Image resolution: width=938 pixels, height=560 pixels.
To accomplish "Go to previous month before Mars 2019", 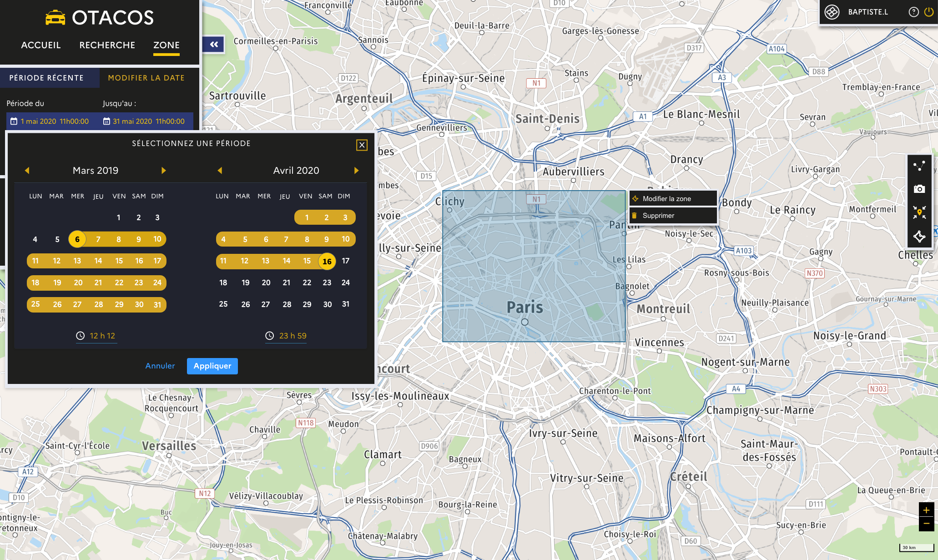I will click(x=27, y=171).
